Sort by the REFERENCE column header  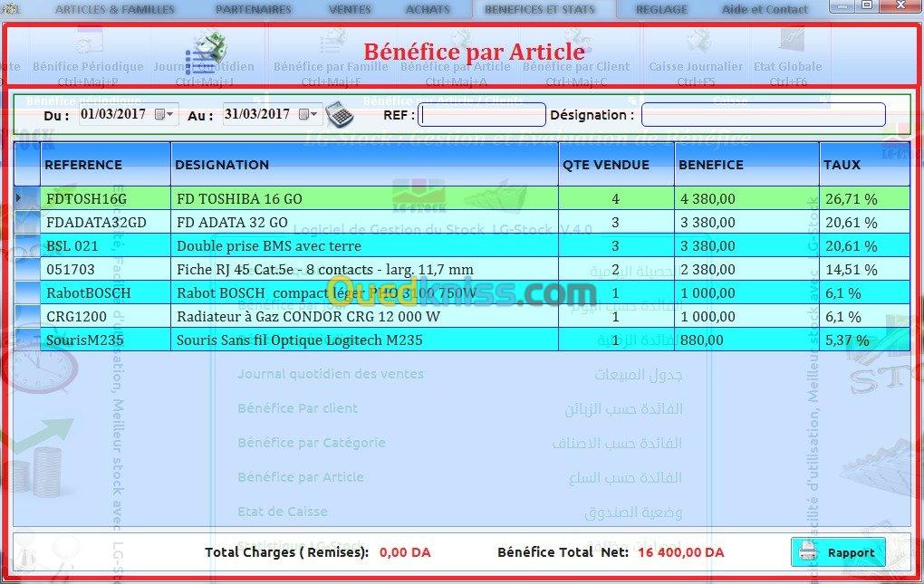tap(105, 164)
